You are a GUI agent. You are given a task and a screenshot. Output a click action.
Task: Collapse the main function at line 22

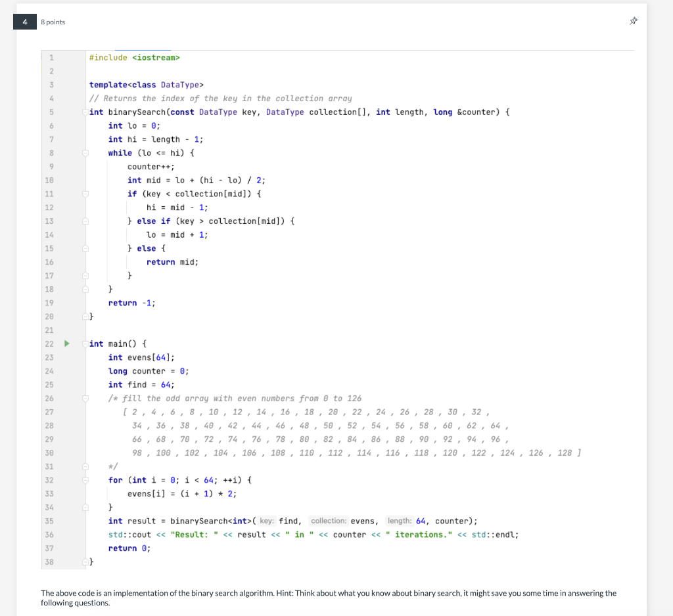pyautogui.click(x=84, y=343)
